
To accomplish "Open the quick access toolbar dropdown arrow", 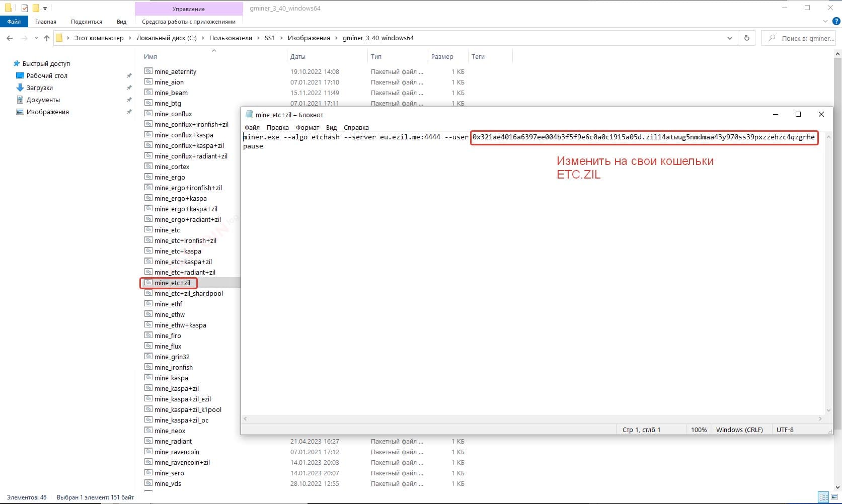I will (x=45, y=8).
